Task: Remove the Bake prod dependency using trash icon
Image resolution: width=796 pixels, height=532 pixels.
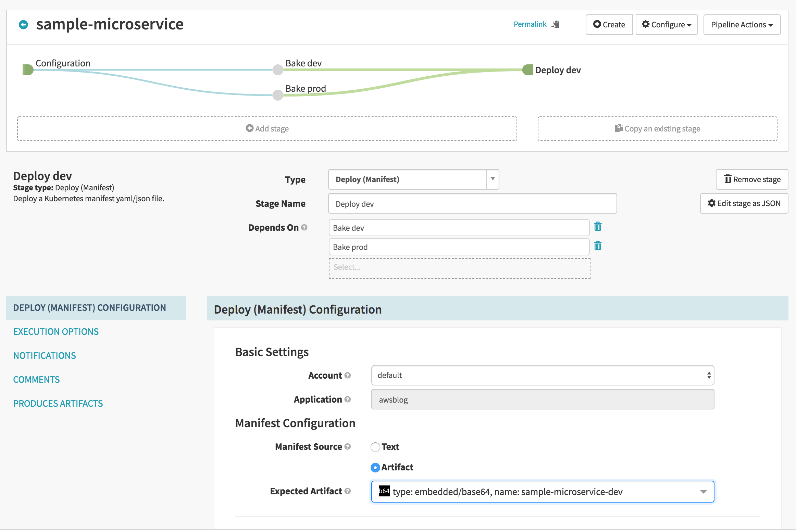Action: [598, 246]
